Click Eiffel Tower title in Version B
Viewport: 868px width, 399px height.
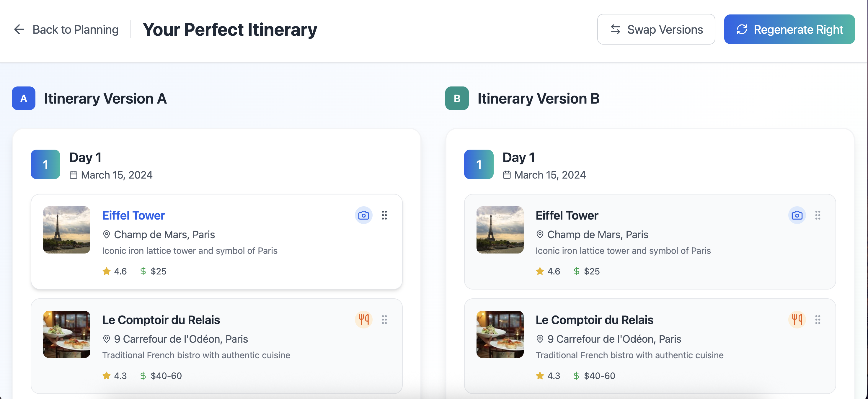click(x=567, y=215)
